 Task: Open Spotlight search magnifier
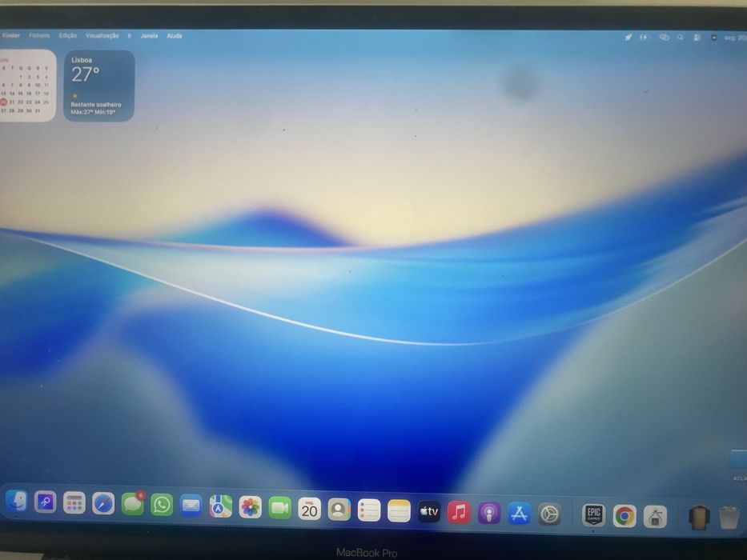coord(681,37)
